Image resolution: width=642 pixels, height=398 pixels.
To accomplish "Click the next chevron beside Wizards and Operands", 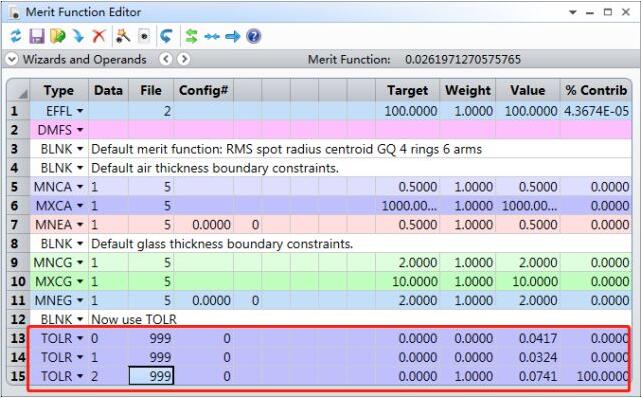I will pos(183,59).
